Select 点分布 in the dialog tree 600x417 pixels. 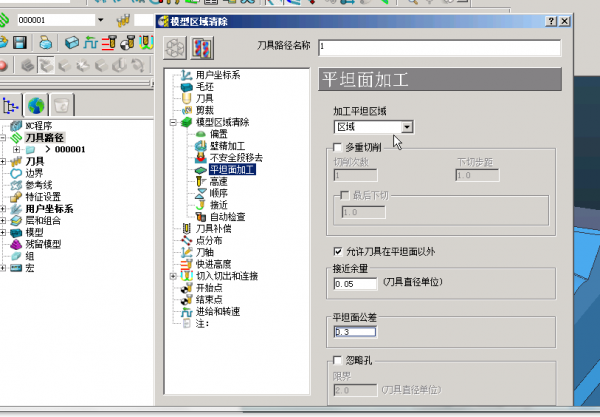209,241
